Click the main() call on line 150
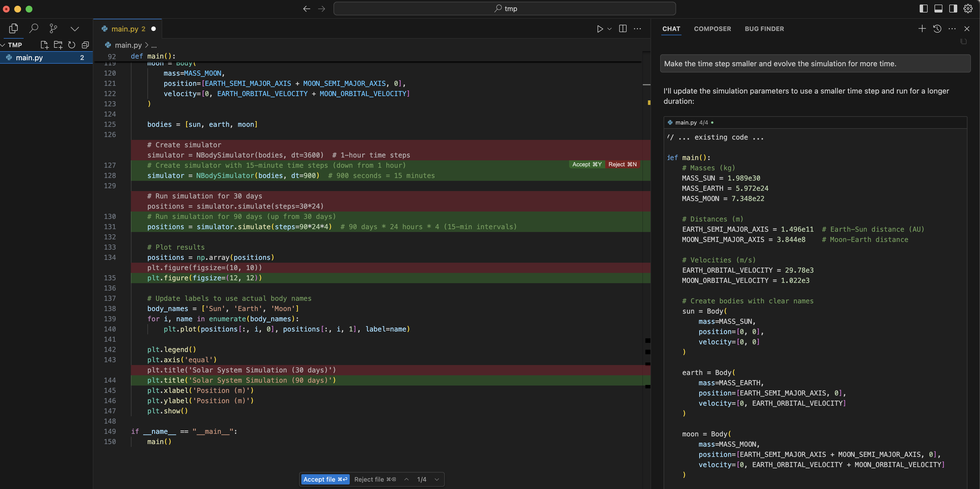Screen dimensions: 980x489 (159, 442)
